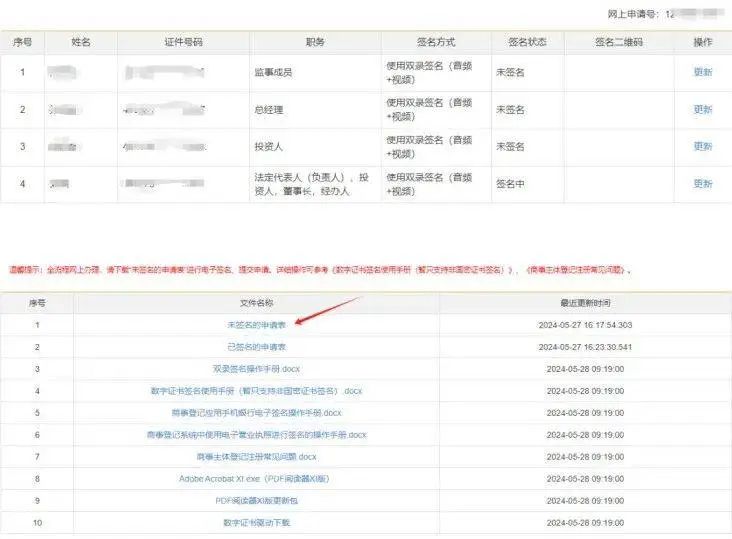Download 商事主体登记注册常见问题.docx

tap(256, 457)
